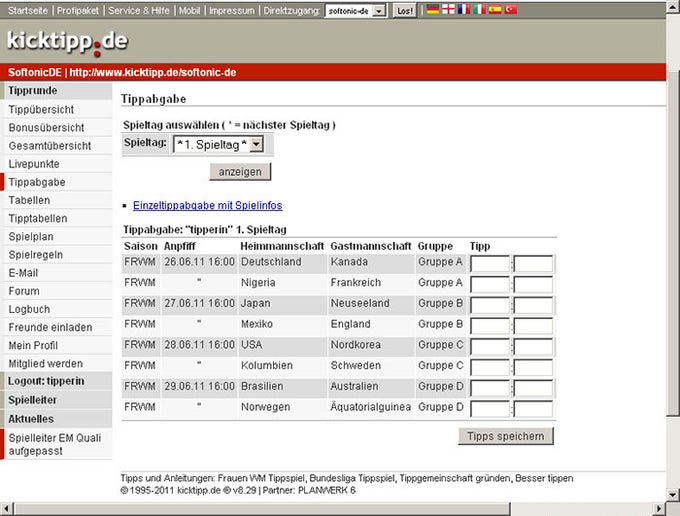Click home score field for Nigeria–Frankreich
Viewport: 680px width, 516px height.
coord(490,284)
